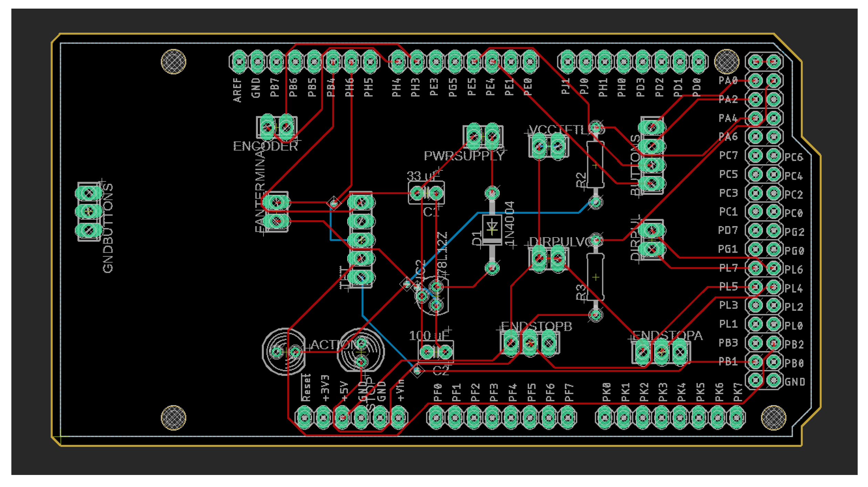Click the middle GNDBUTTONS pad

click(x=89, y=211)
